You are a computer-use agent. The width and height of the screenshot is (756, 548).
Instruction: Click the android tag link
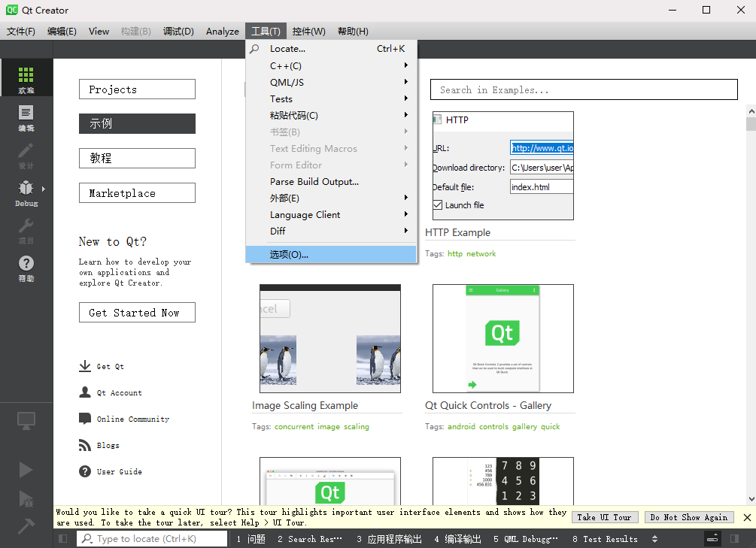[x=461, y=426]
